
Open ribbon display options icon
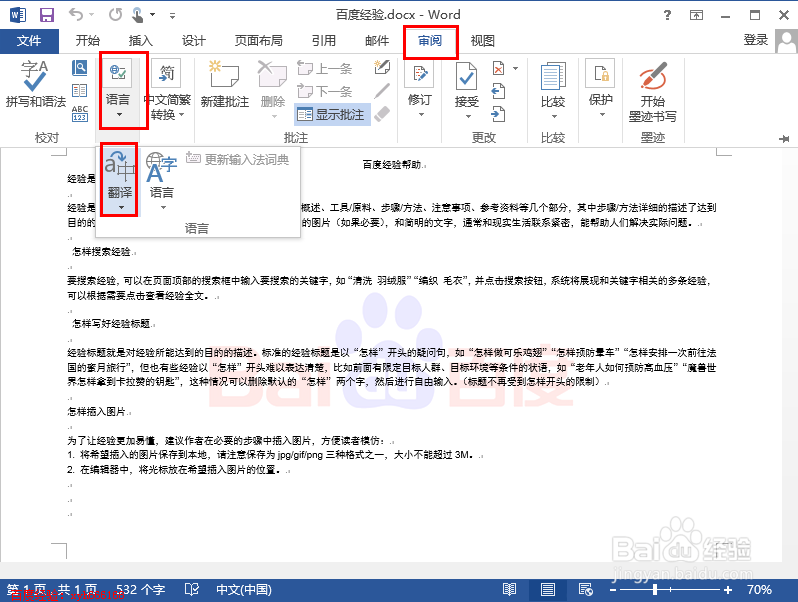click(x=696, y=15)
